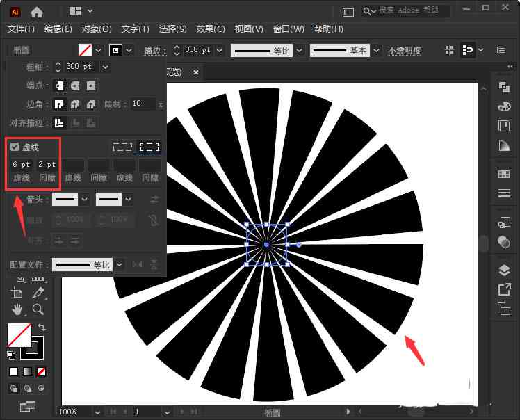Click the Gradient color mode button

tap(28, 371)
